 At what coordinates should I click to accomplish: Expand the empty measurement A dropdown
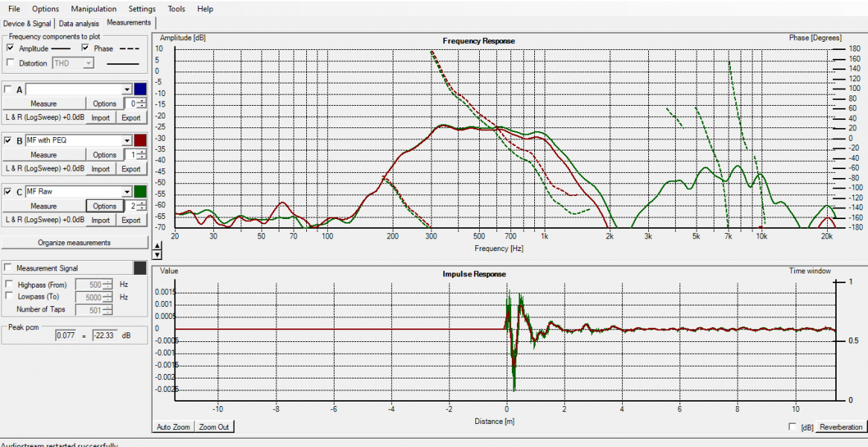point(127,89)
